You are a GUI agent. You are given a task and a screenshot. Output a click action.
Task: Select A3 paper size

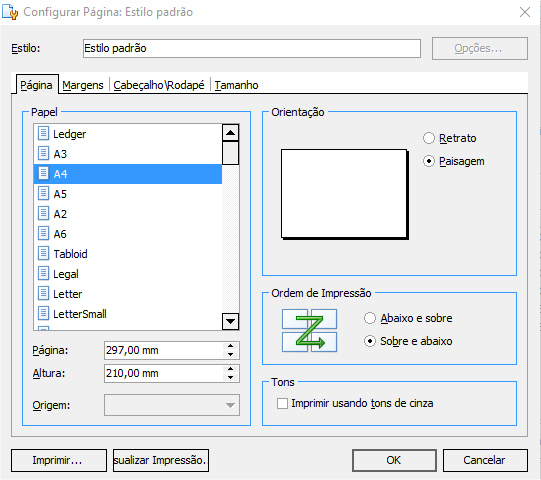tap(128, 153)
